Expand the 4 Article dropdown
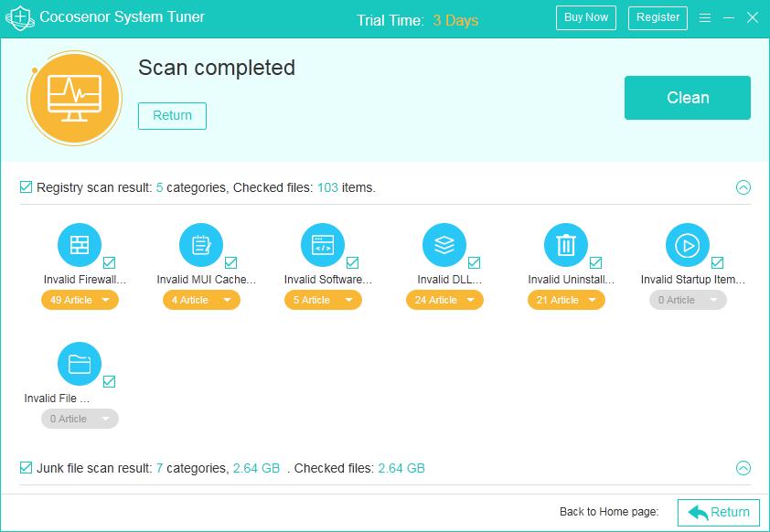 pyautogui.click(x=201, y=300)
